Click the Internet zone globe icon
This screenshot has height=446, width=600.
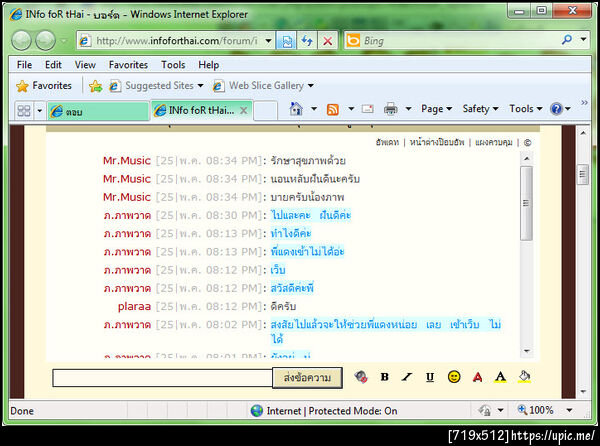257,411
